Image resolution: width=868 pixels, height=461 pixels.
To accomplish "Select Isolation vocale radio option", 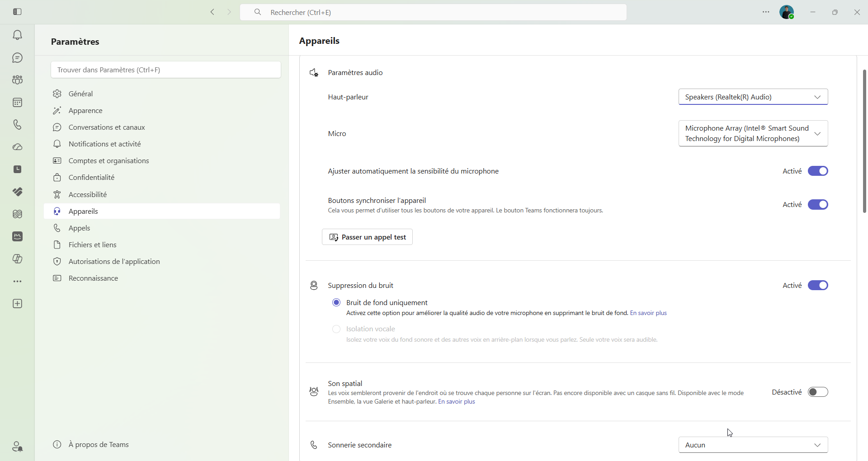I will pos(336,329).
